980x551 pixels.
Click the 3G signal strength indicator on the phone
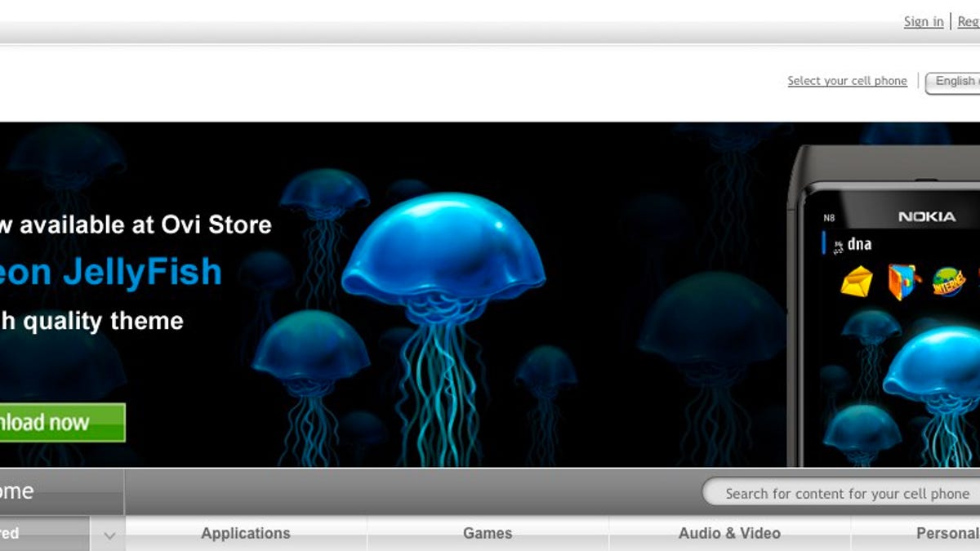(839, 244)
